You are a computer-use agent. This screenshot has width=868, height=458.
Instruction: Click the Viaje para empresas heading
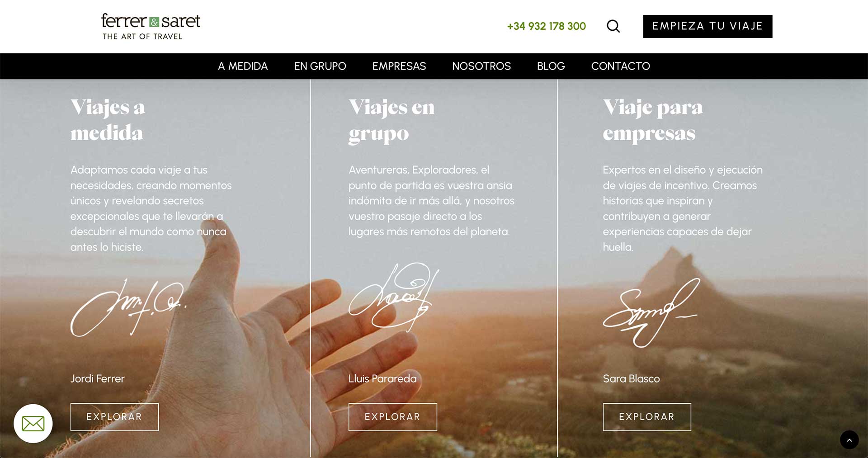click(x=653, y=120)
